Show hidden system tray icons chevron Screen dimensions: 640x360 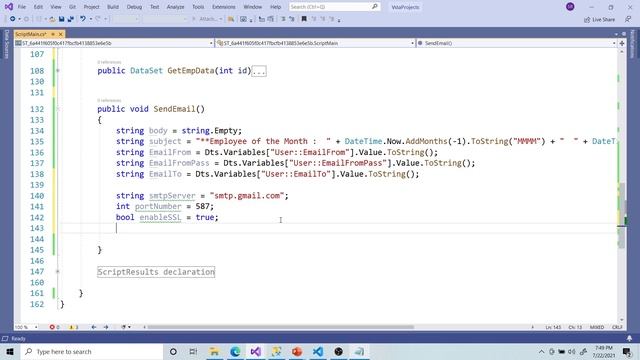click(541, 351)
